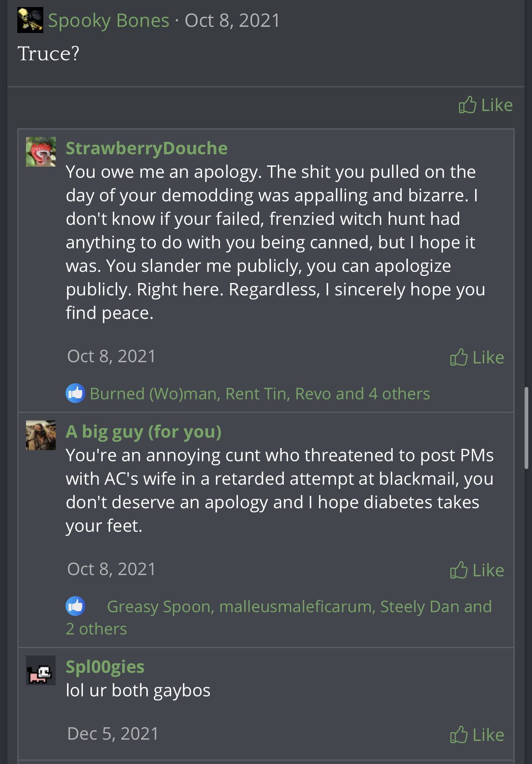Click A big guy (for you) avatar
The height and width of the screenshot is (764, 532).
[x=41, y=435]
